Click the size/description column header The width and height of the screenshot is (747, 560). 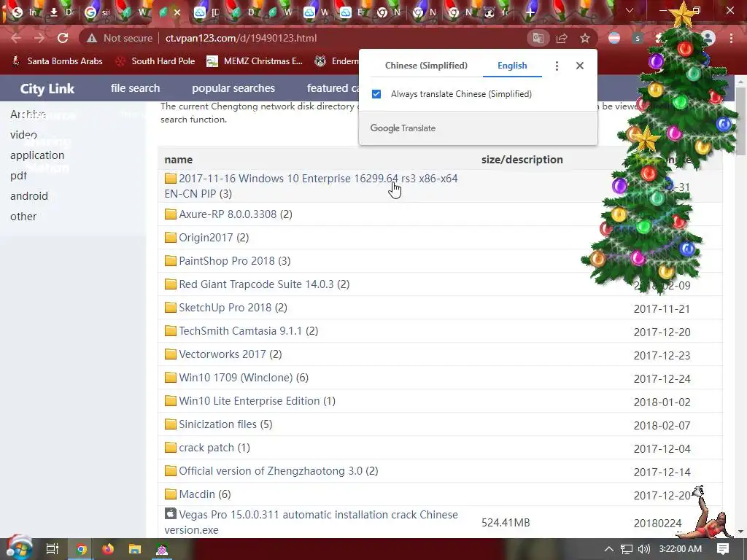(x=522, y=160)
